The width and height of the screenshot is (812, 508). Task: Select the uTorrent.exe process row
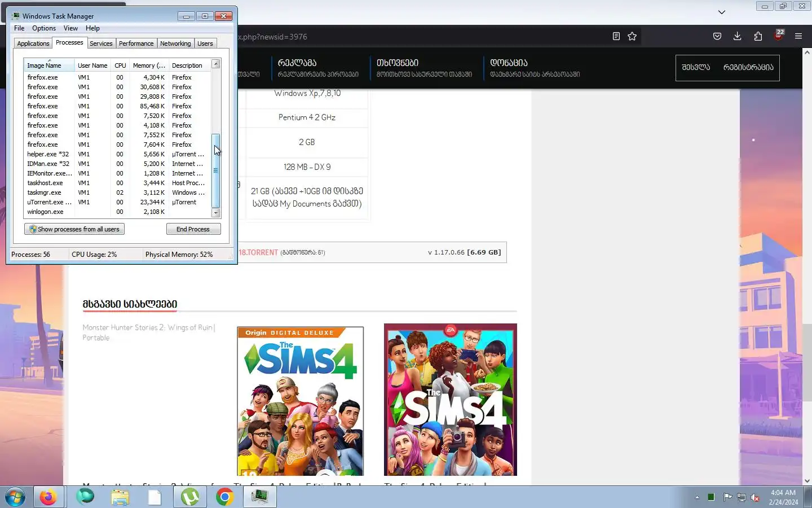coord(117,202)
